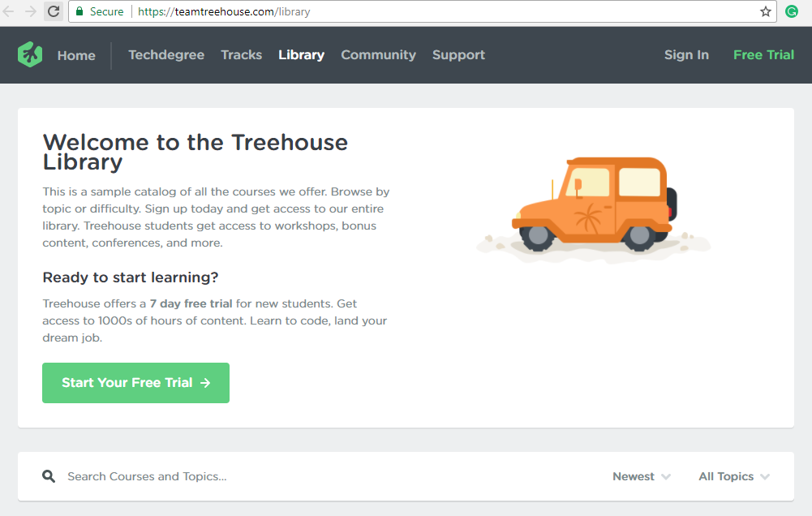Click the 'Welcome to the Treehouse Library' heading

click(195, 152)
